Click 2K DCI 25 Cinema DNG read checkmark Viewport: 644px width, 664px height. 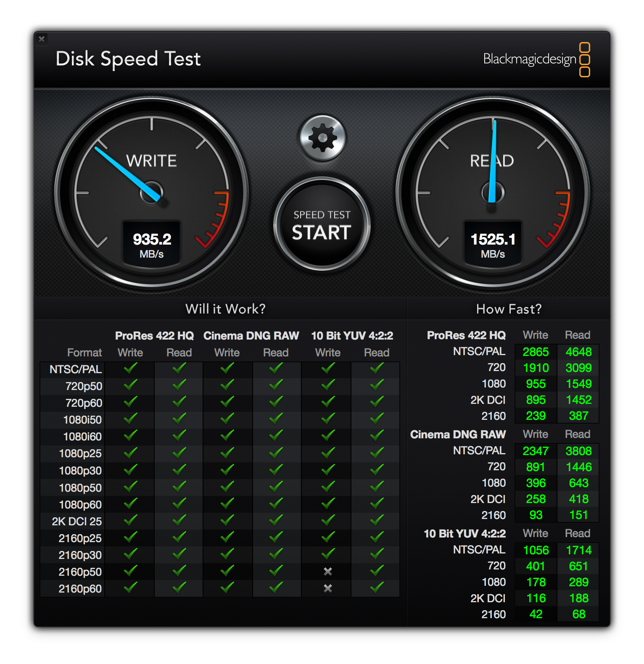(276, 520)
